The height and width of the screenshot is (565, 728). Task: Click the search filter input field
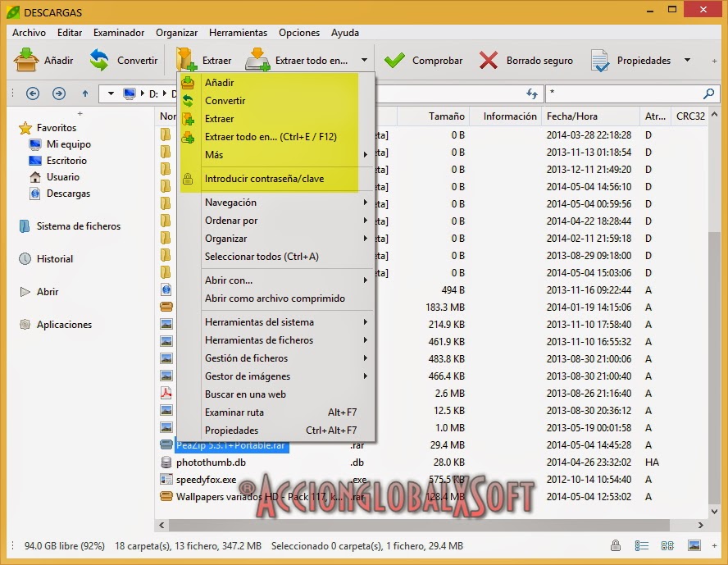pos(625,93)
